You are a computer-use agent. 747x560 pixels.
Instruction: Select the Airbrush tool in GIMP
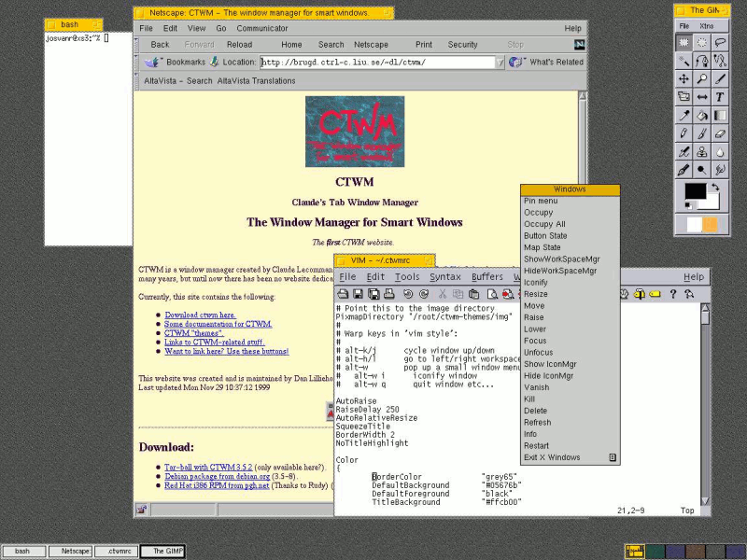pyautogui.click(x=684, y=152)
